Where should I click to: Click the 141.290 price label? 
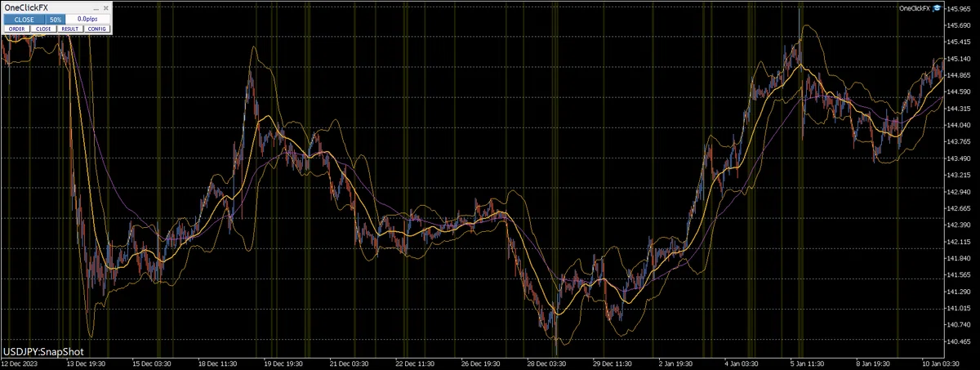(x=959, y=292)
